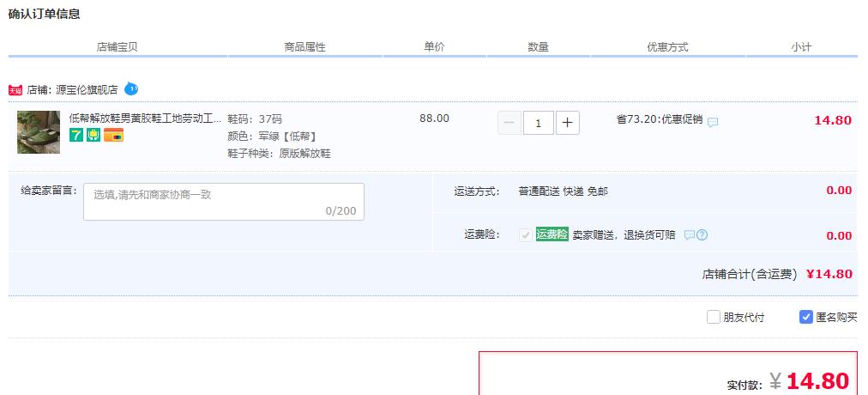868x395 pixels.
Task: Click the 店铺宝贝 column header
Action: (117, 47)
